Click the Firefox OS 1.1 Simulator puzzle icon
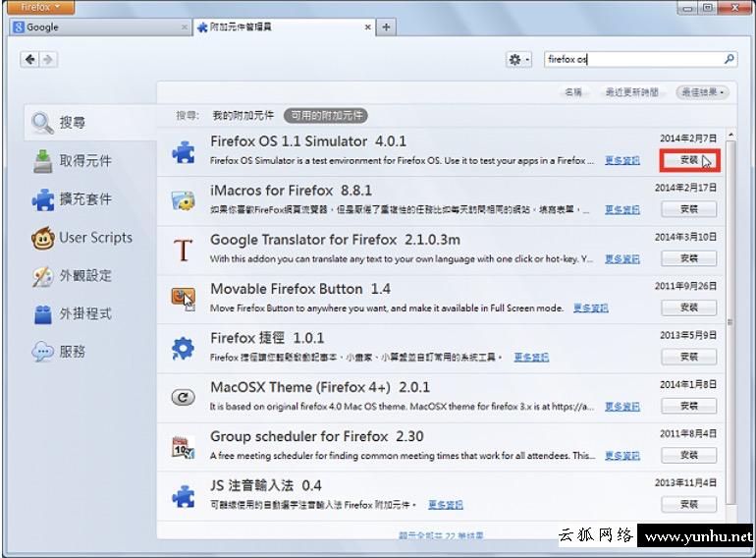Viewport: 756px width, 558px height. pyautogui.click(x=184, y=151)
